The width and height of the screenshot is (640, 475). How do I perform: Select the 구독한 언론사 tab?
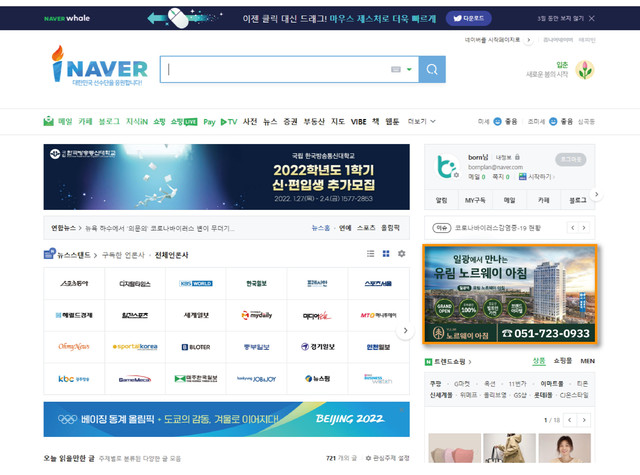click(123, 255)
